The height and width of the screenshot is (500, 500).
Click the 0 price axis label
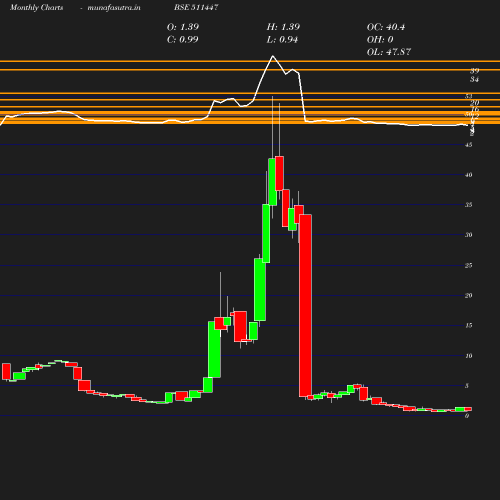point(467,416)
